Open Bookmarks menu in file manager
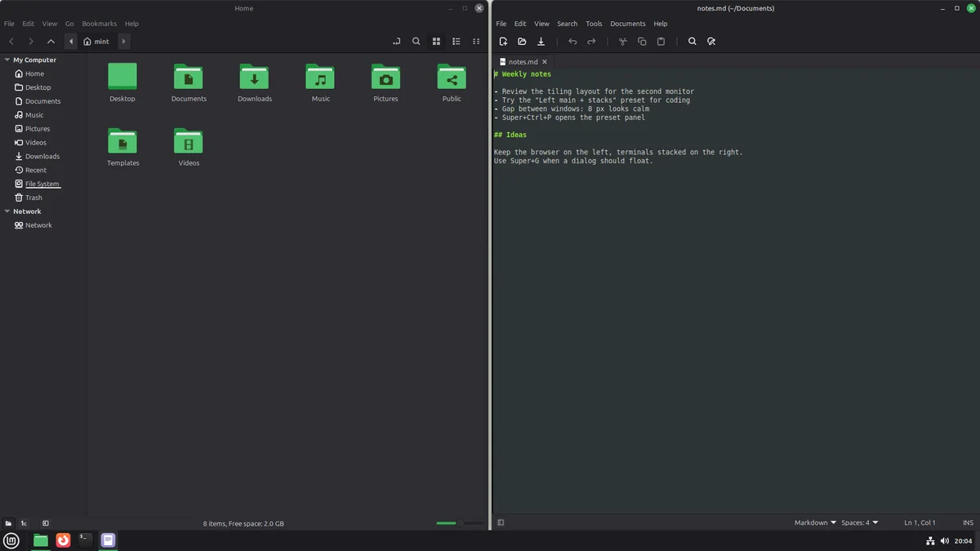The height and width of the screenshot is (551, 980). (x=99, y=24)
